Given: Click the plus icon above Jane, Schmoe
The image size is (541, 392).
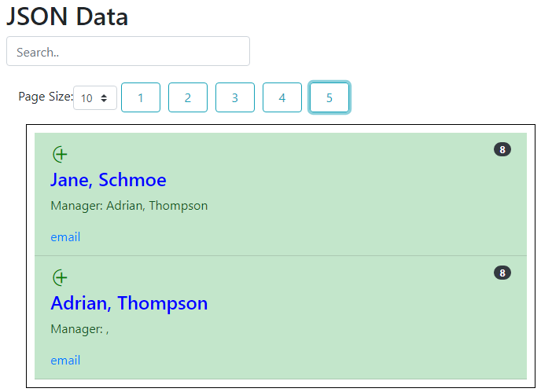Looking at the screenshot, I should point(60,154).
